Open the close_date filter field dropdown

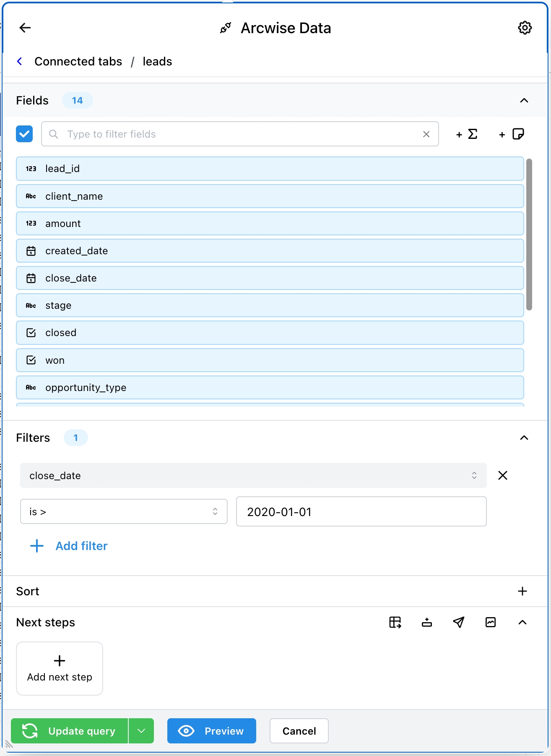[253, 475]
